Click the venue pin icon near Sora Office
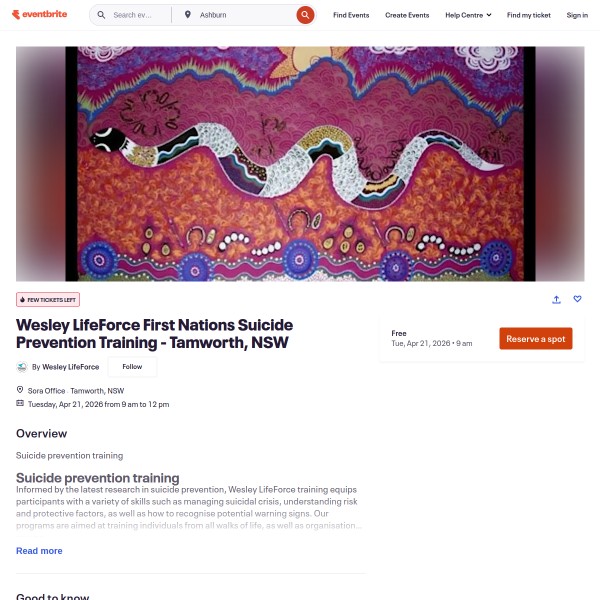 click(x=20, y=390)
